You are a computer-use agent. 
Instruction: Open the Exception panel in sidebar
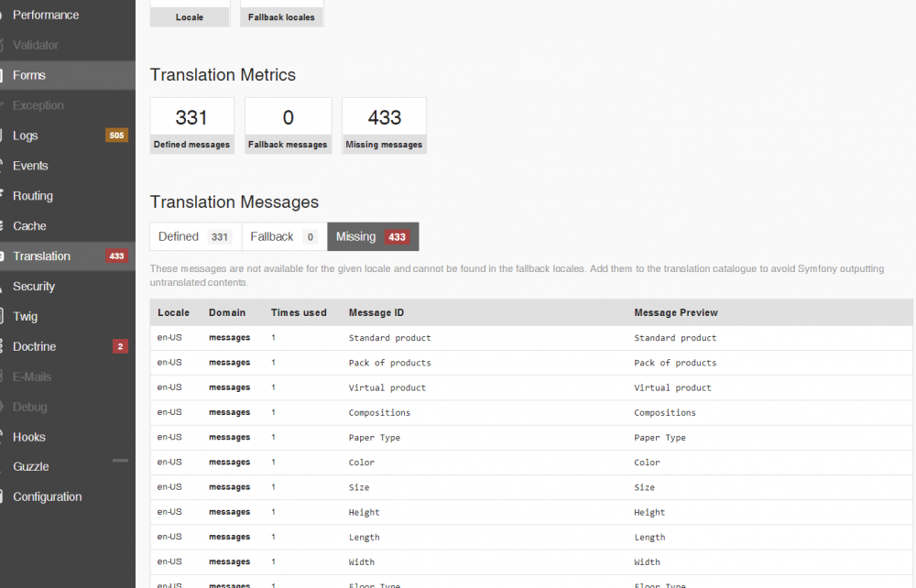click(x=67, y=105)
